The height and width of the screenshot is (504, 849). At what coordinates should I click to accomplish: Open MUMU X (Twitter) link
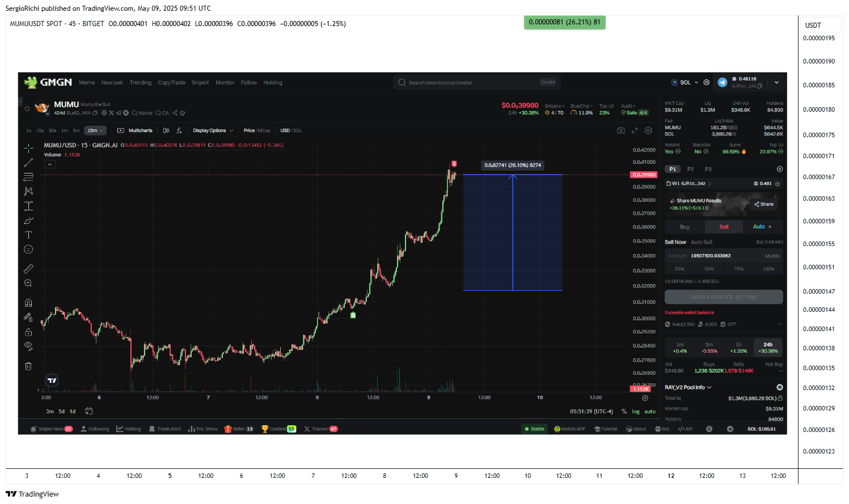tap(111, 113)
